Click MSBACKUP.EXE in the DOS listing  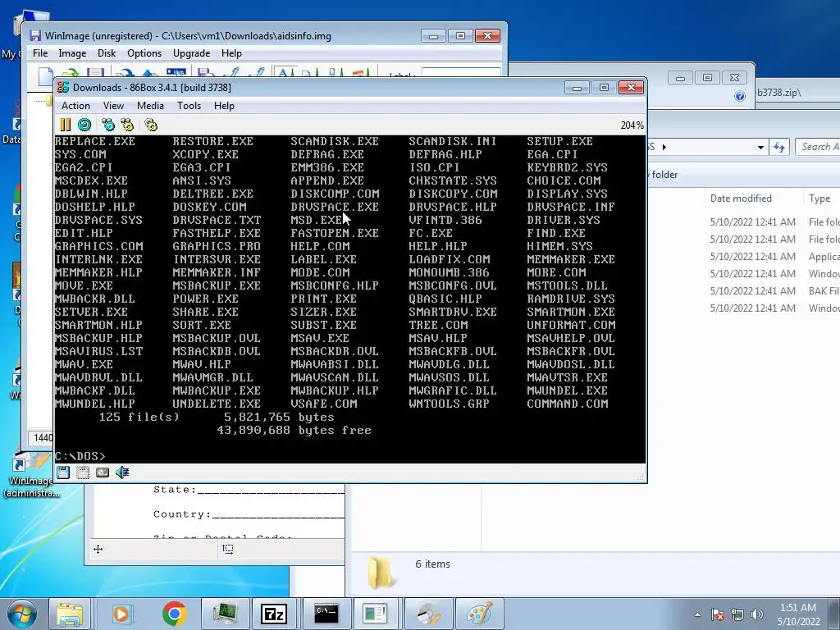click(217, 285)
